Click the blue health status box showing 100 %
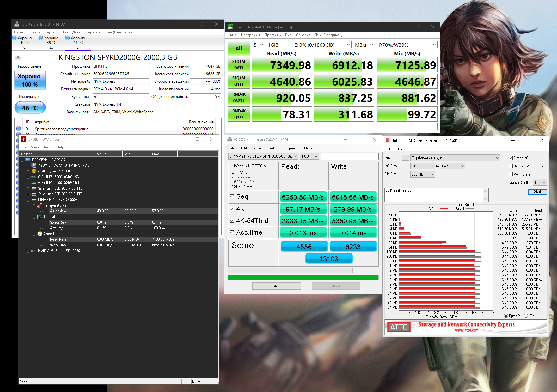Viewport: 557px width, 392px height. point(30,80)
